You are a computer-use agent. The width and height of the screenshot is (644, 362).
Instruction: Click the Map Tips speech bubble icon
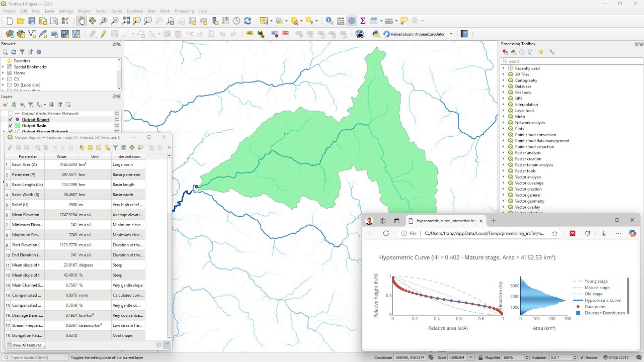coord(404,21)
